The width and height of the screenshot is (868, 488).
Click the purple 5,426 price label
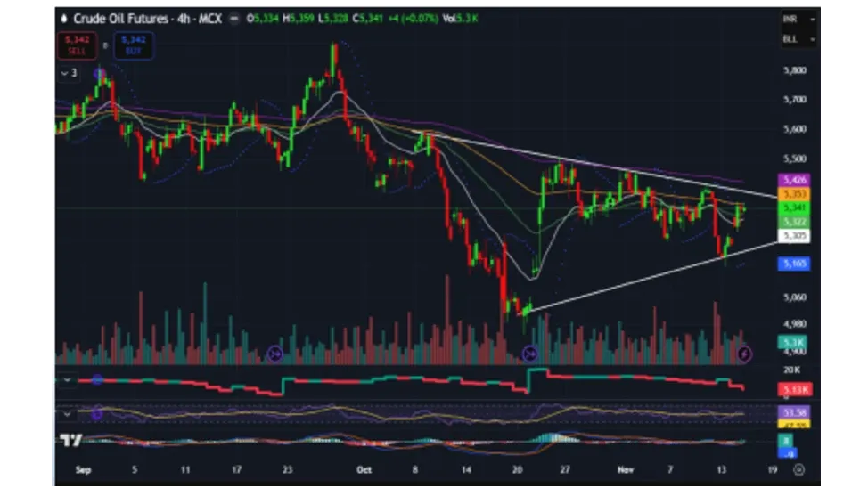(794, 180)
